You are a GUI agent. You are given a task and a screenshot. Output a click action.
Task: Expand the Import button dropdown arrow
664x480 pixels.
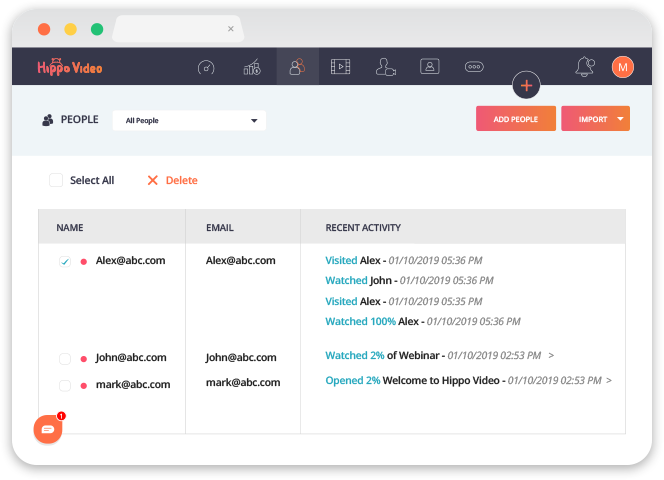point(621,119)
